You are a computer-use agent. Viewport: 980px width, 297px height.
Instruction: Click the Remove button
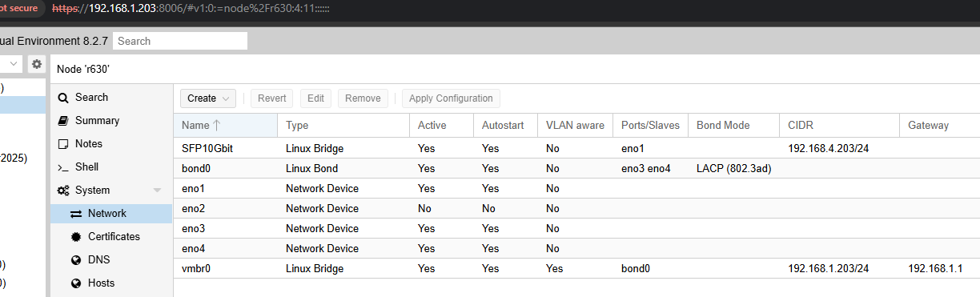pyautogui.click(x=363, y=98)
